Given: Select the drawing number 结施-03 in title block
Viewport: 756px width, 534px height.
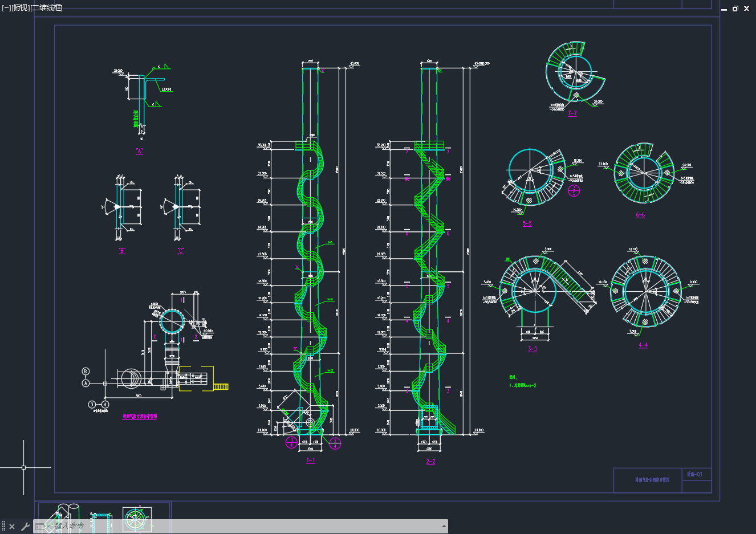Looking at the screenshot, I should pos(695,474).
